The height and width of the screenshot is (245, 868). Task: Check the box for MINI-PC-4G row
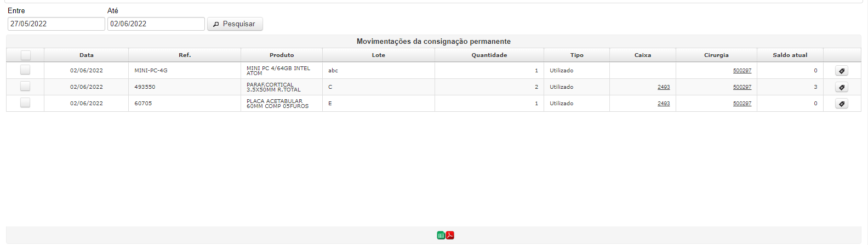coord(25,70)
